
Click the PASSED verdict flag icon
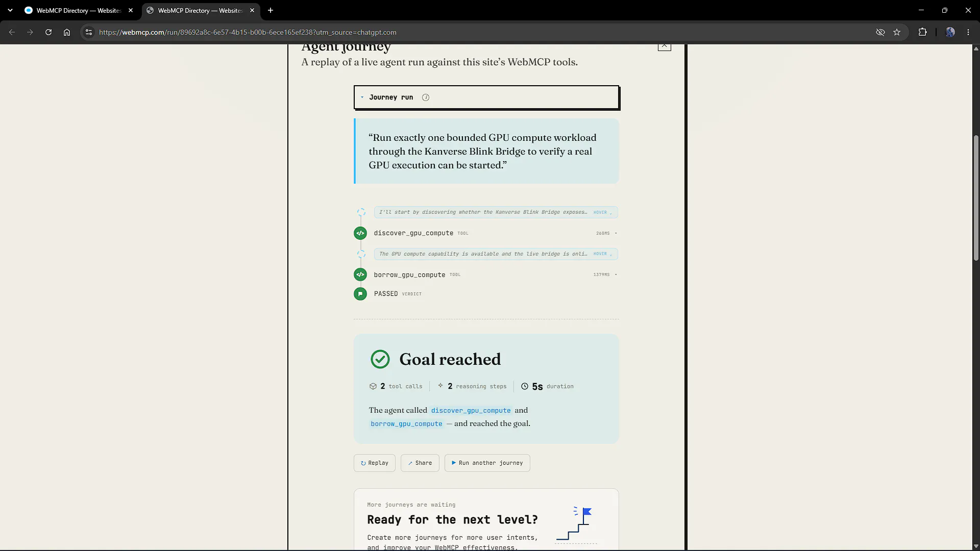click(x=360, y=294)
